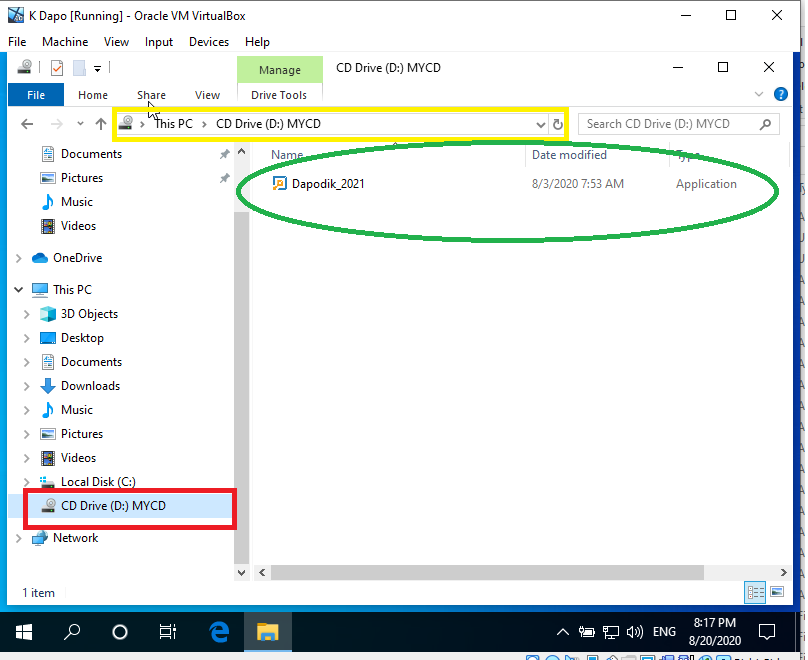Select This PC in navigation pane

(72, 290)
